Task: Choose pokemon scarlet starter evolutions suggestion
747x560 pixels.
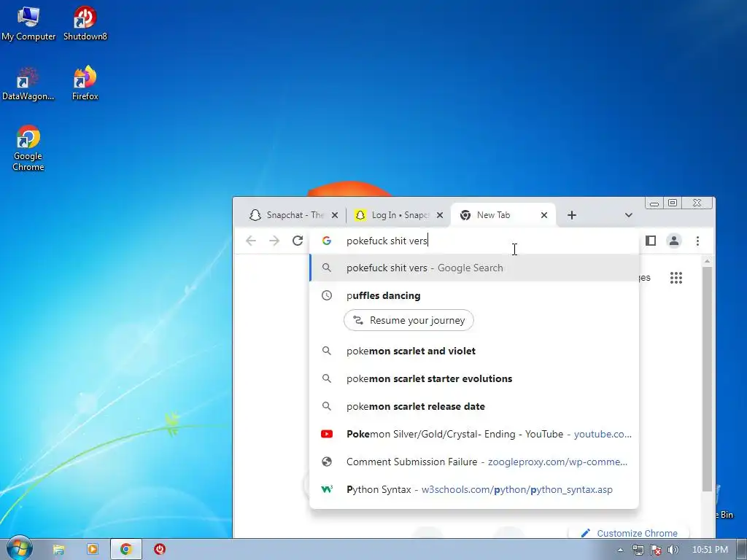Action: coord(474,379)
